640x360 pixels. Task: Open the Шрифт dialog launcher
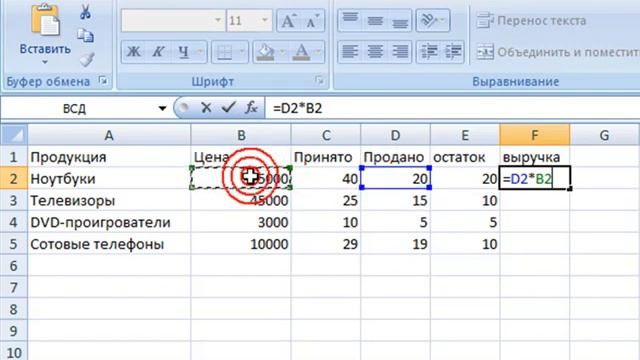pos(320,81)
